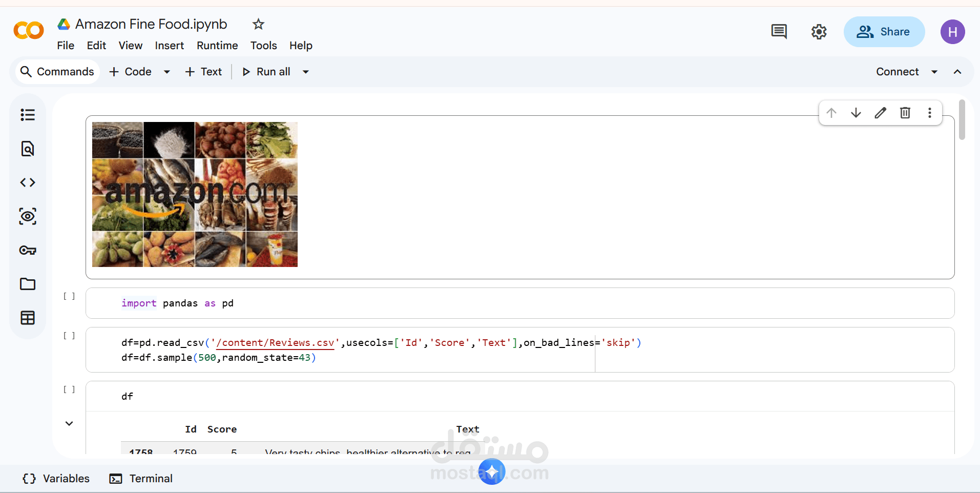Viewport: 980px width, 493px height.
Task: Open the Run all dropdown options
Action: (305, 71)
